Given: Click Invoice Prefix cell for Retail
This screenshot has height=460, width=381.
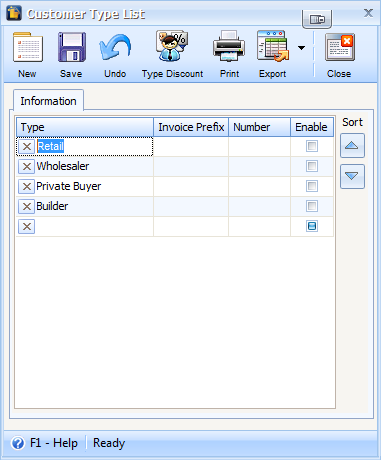Looking at the screenshot, I should point(191,146).
